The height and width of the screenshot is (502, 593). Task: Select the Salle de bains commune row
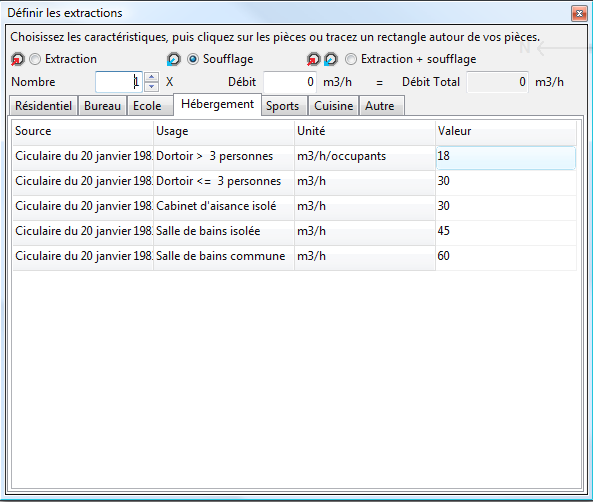click(x=294, y=256)
